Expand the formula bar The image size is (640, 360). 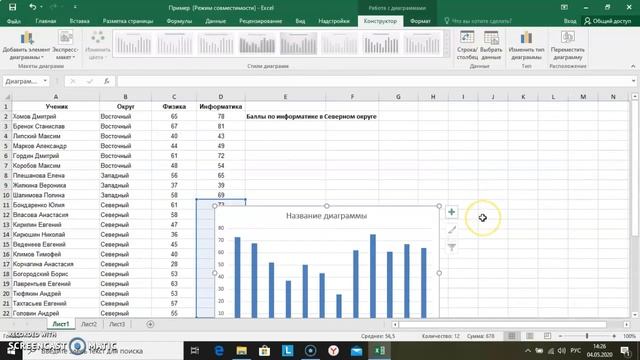click(x=633, y=81)
